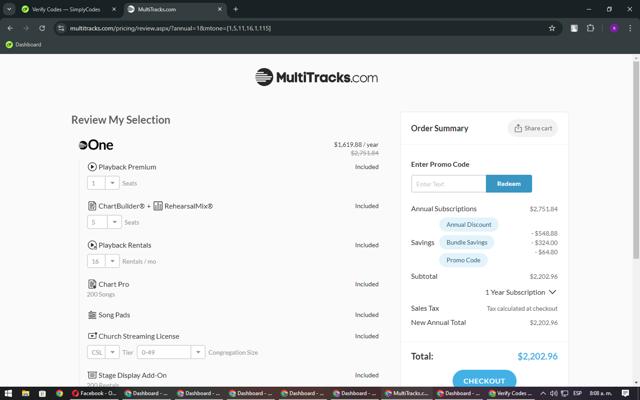
Task: Click the Share cart button
Action: pyautogui.click(x=533, y=128)
